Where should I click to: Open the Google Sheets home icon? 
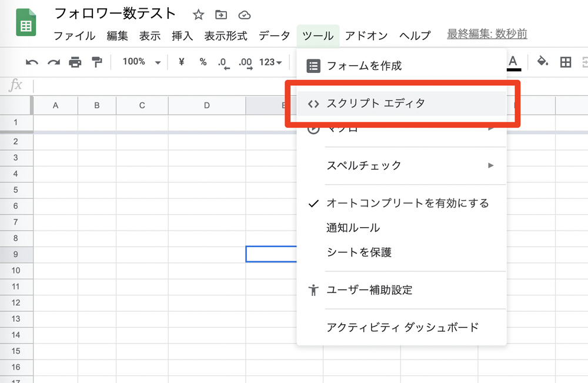(26, 23)
